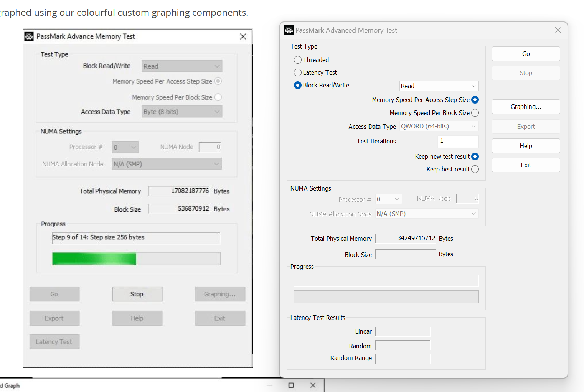Select the greyed Memory Speed Per Block Size radio
584x392 pixels.
[218, 97]
